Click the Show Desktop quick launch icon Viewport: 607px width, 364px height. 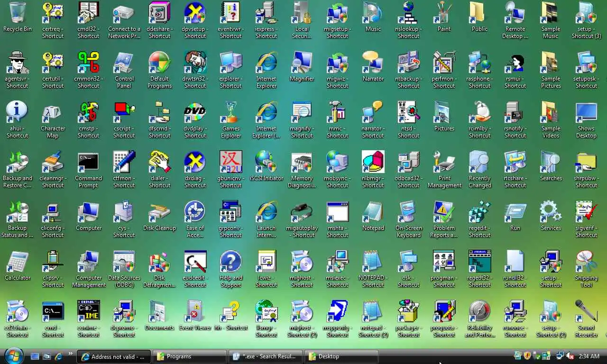coord(35,356)
